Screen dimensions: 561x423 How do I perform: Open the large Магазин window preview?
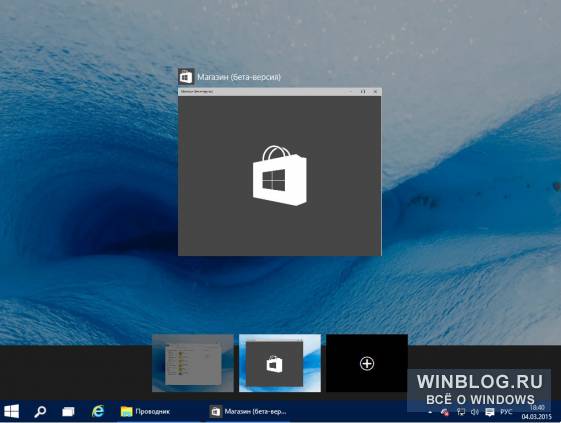click(280, 172)
